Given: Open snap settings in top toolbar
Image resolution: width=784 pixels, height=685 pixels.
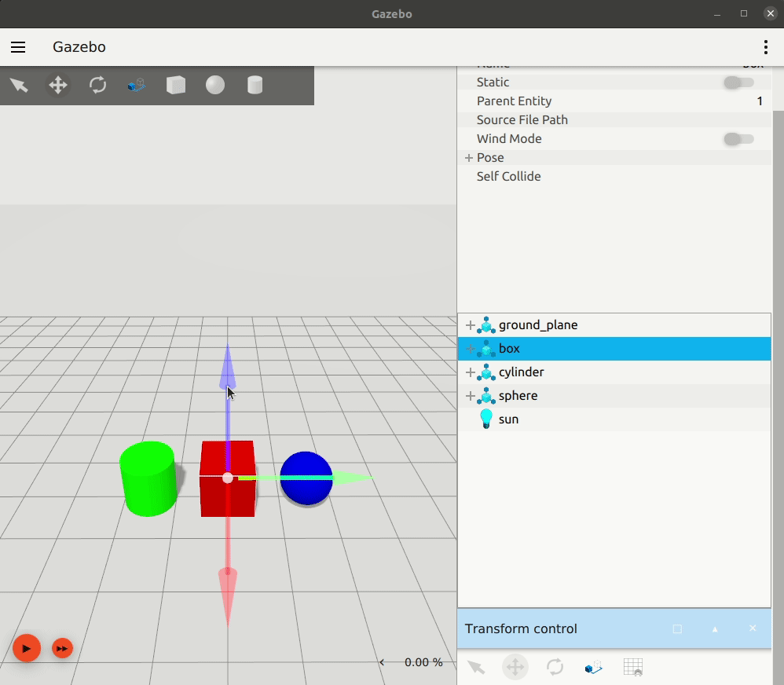Looking at the screenshot, I should point(137,85).
